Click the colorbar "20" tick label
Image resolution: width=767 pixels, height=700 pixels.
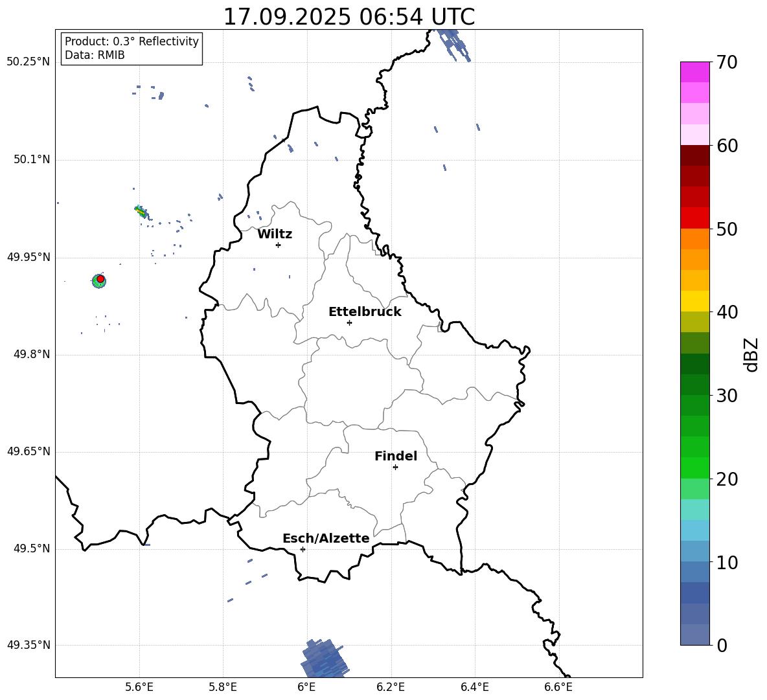coord(727,479)
